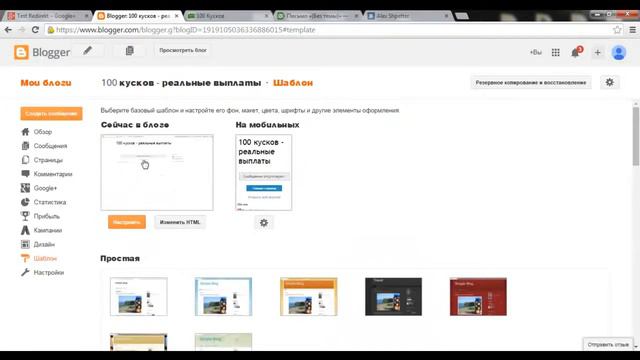Click blog title 100 кусков link
This screenshot has width=640, height=360.
tap(181, 83)
